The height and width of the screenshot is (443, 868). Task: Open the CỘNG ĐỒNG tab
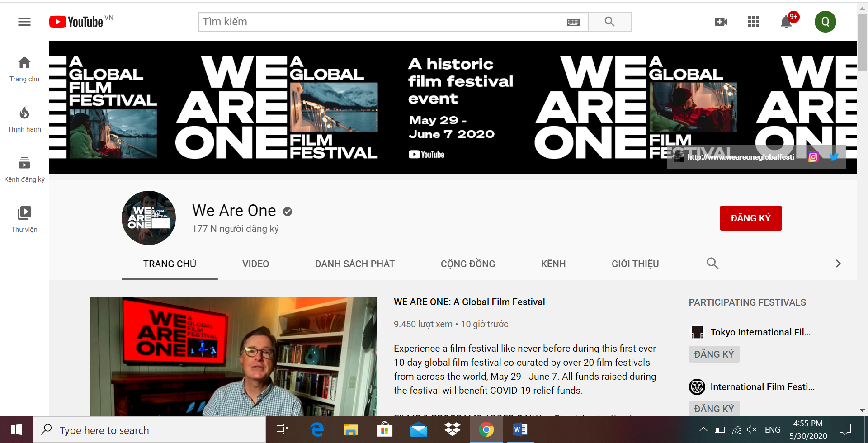click(x=468, y=264)
